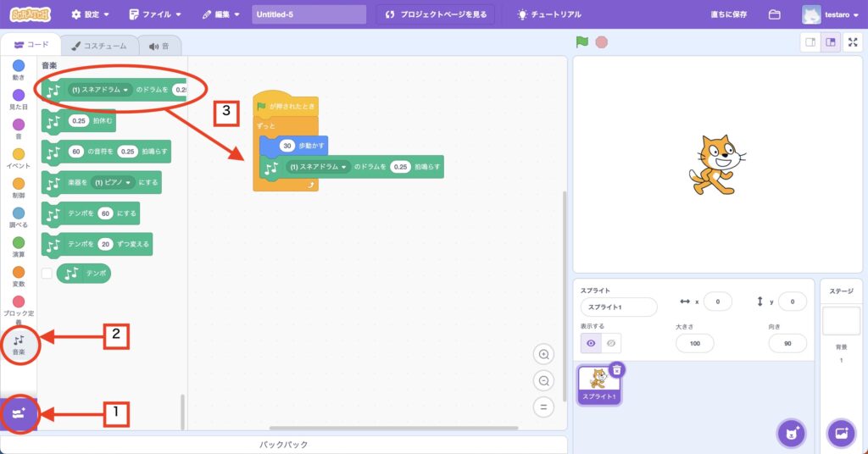Show the sprite with the eye button
Viewport: 868px width, 454px height.
click(591, 343)
